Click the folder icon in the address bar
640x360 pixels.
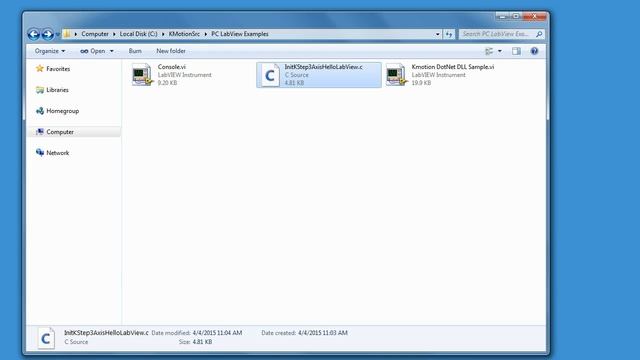pyautogui.click(x=67, y=34)
